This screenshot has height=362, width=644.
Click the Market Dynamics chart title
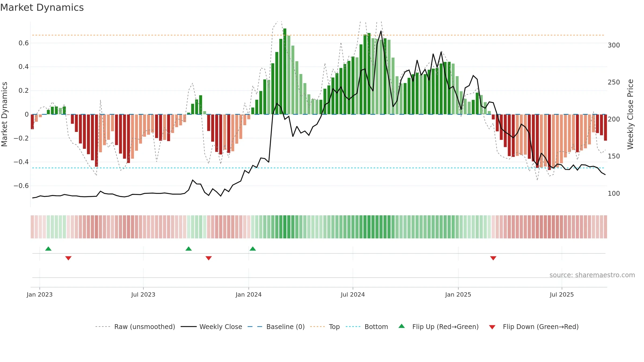coord(42,8)
